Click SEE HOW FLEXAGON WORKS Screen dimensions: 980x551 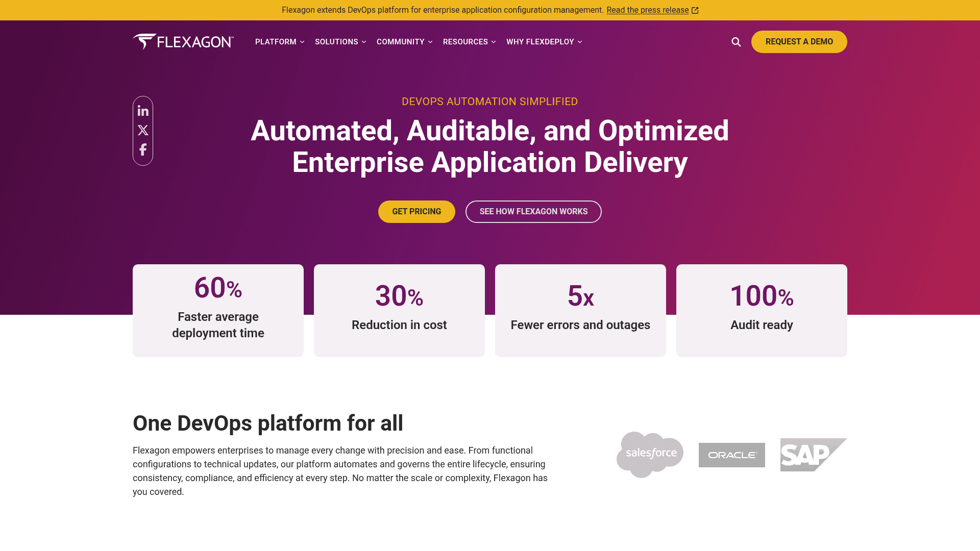pyautogui.click(x=533, y=211)
